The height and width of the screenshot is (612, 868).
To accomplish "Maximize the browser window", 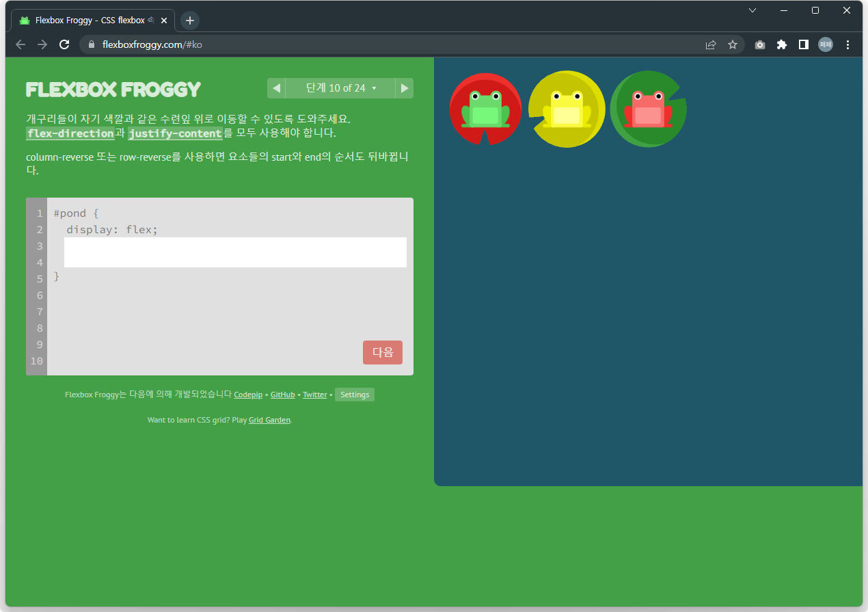I will coord(815,10).
